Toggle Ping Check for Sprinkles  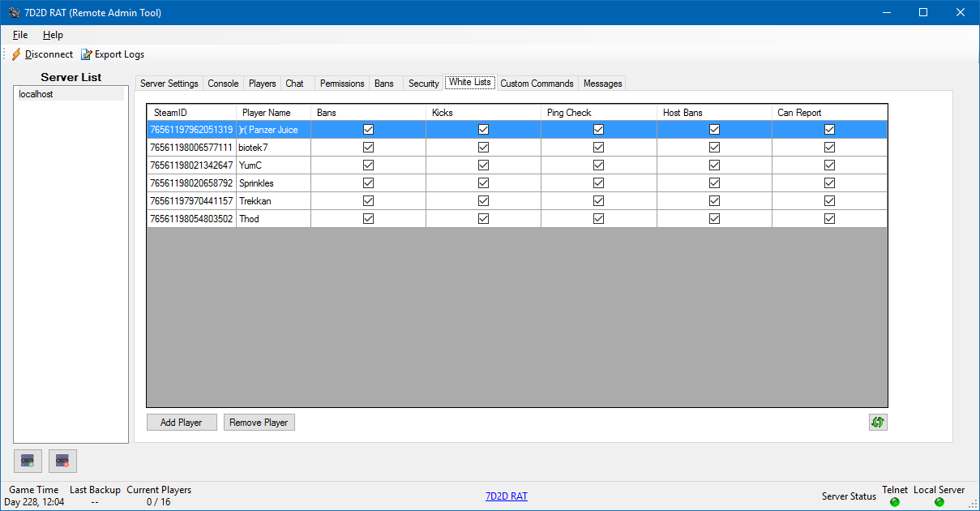point(599,183)
